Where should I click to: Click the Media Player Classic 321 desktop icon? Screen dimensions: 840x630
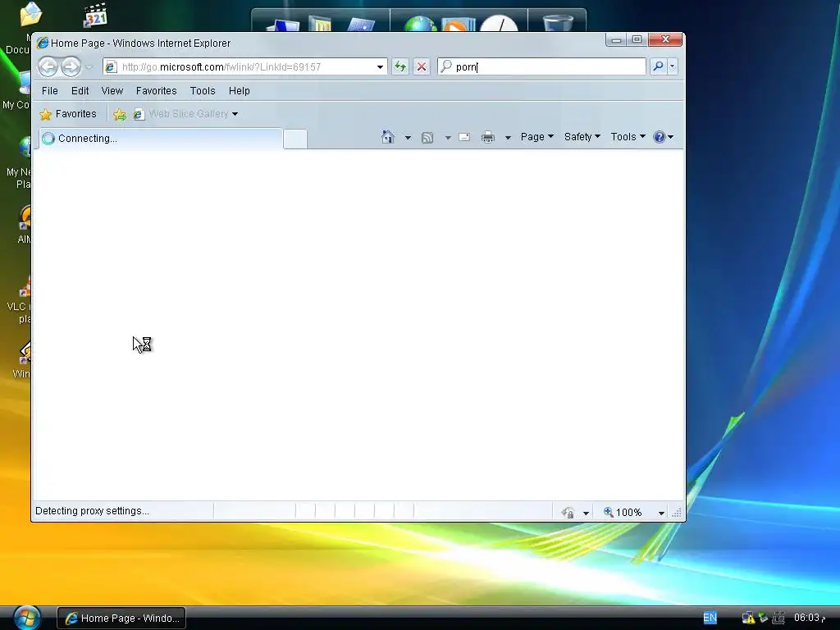pos(95,15)
